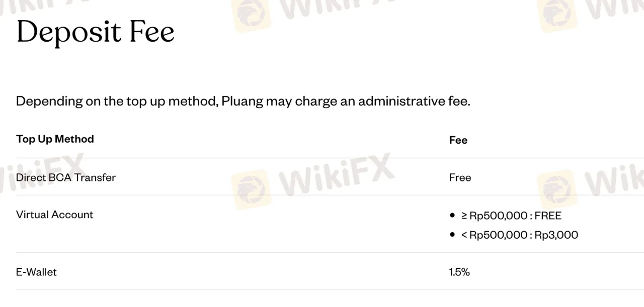Click the Deposit Fee heading
Viewport: 644px width, 307px height.
pyautogui.click(x=96, y=32)
